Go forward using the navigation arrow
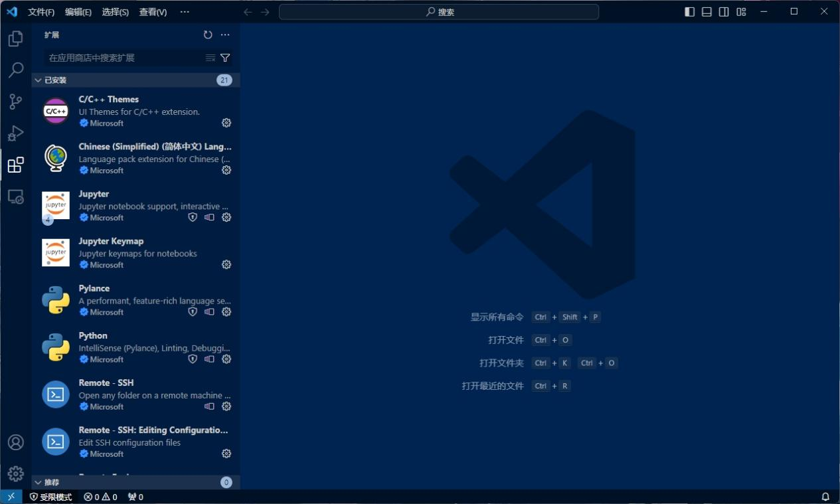840x504 pixels. coord(265,12)
